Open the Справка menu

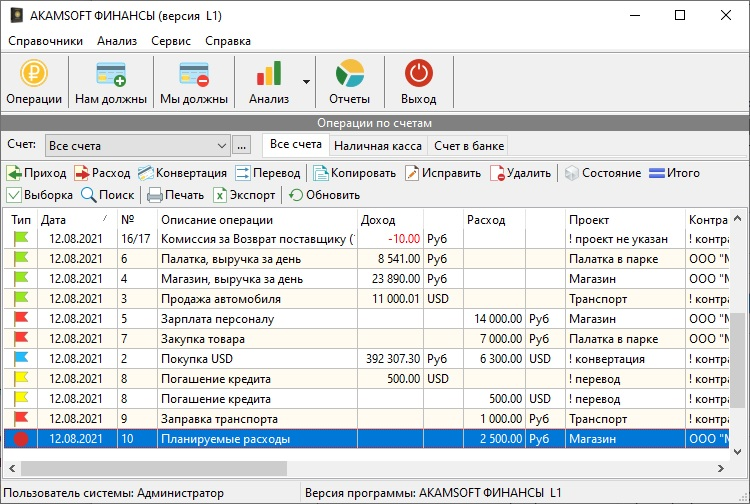pyautogui.click(x=228, y=41)
